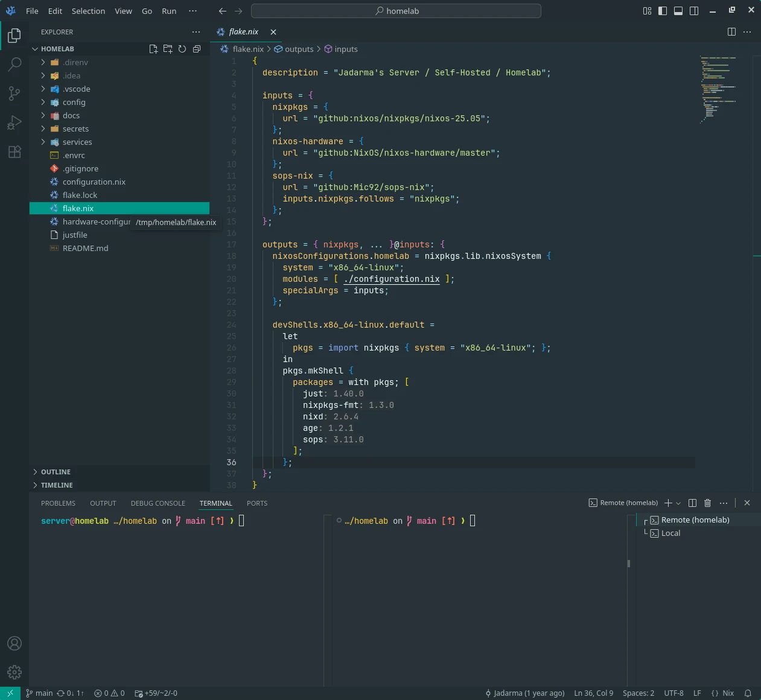761x700 pixels.
Task: Click the Nix language mode button
Action: [723, 693]
